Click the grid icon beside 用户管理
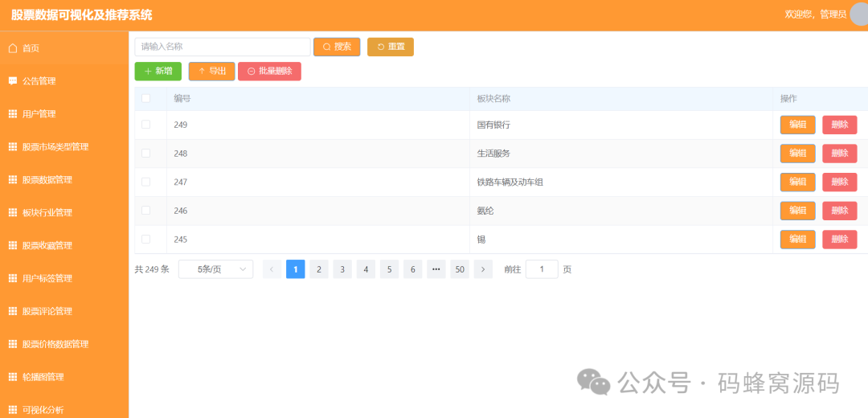 coord(13,114)
